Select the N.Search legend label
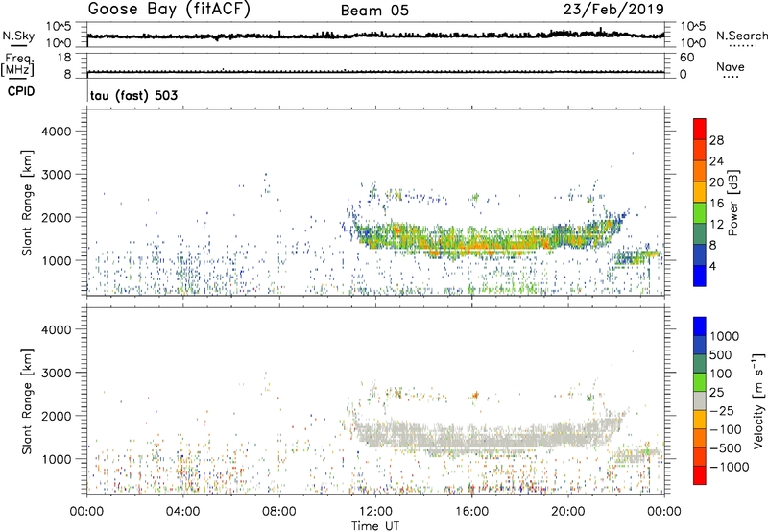 pos(741,36)
